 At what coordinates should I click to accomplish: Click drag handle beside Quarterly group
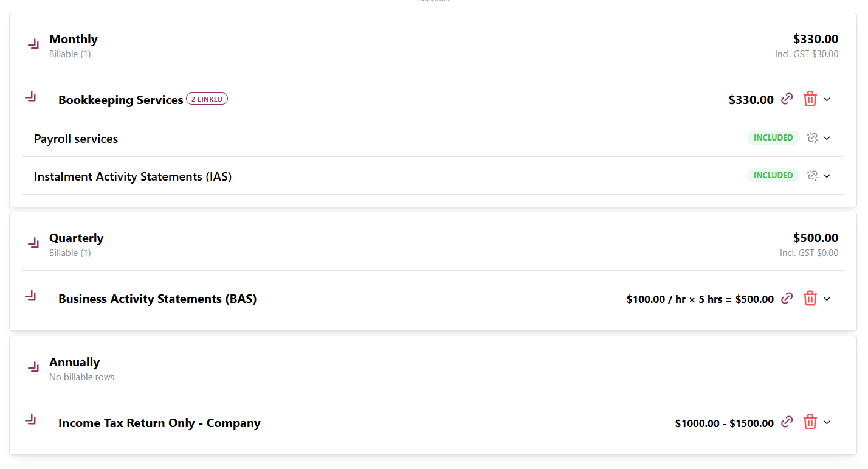tap(33, 243)
